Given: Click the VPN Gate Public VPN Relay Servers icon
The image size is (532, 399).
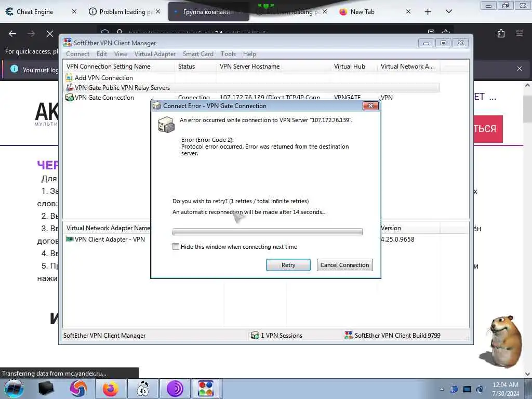Looking at the screenshot, I should tap(69, 87).
